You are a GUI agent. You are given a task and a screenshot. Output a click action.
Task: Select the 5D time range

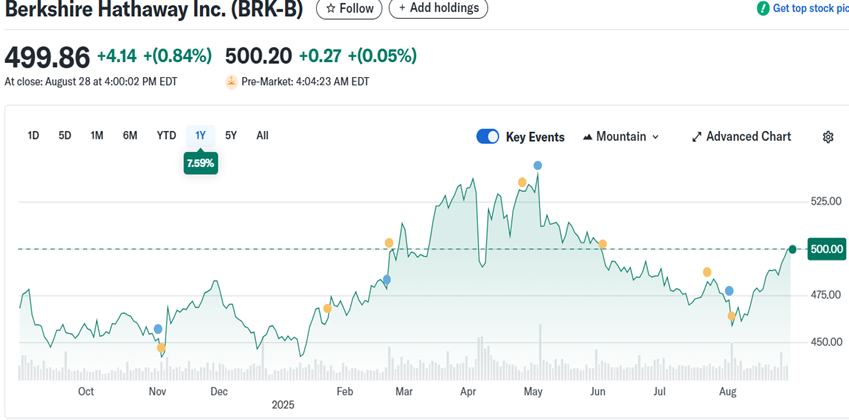[x=65, y=135]
